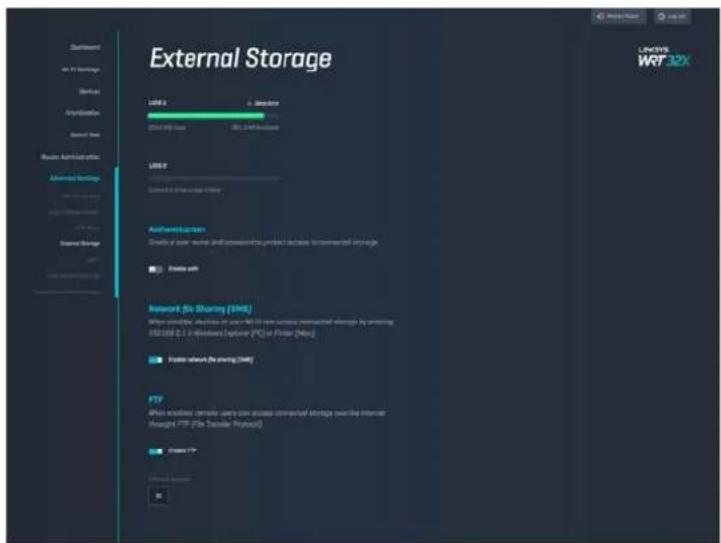
Task: Go to Devices in the sidebar
Action: point(89,92)
